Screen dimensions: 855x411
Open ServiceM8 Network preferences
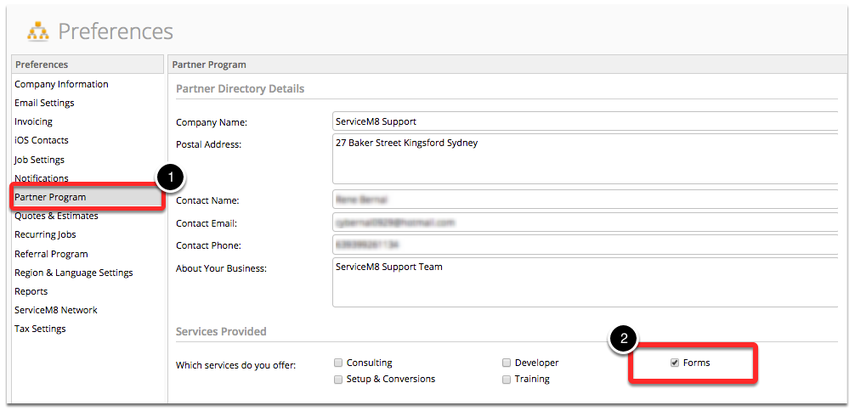[56, 310]
